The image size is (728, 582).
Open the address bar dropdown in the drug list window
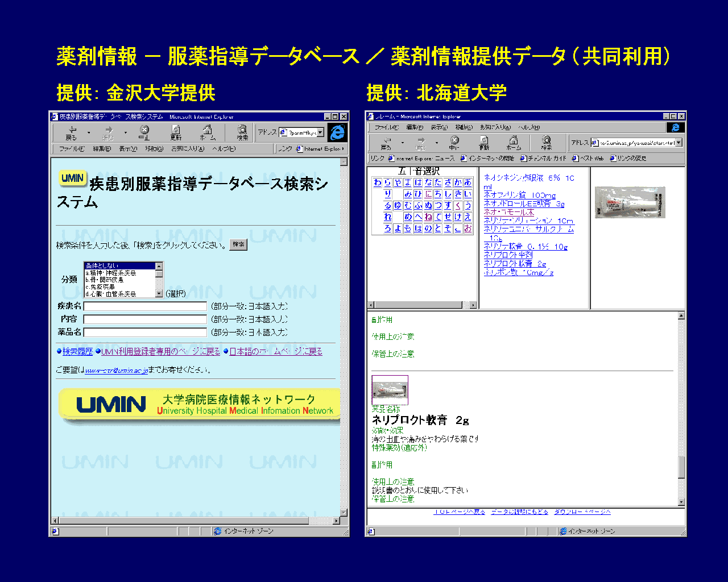point(679,143)
